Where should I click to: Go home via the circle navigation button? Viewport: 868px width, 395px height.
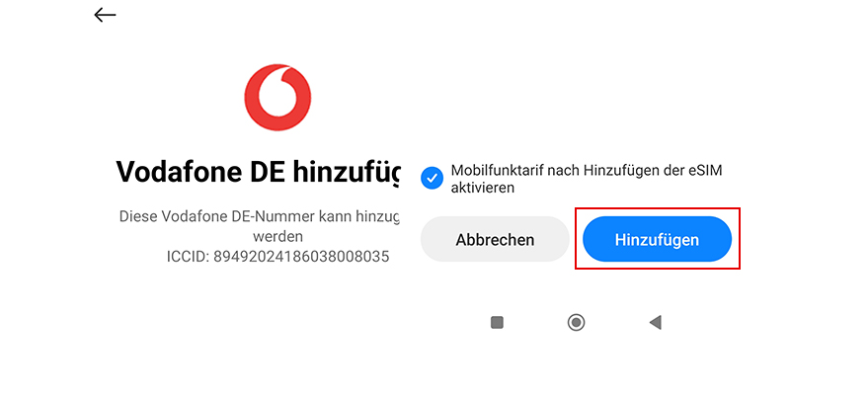(577, 322)
